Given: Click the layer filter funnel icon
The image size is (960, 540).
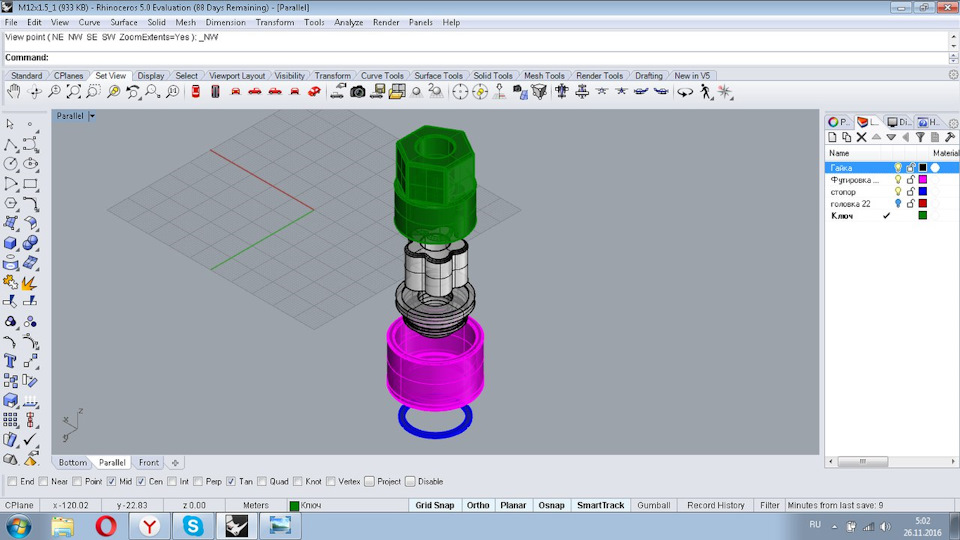Looking at the screenshot, I should tap(920, 137).
